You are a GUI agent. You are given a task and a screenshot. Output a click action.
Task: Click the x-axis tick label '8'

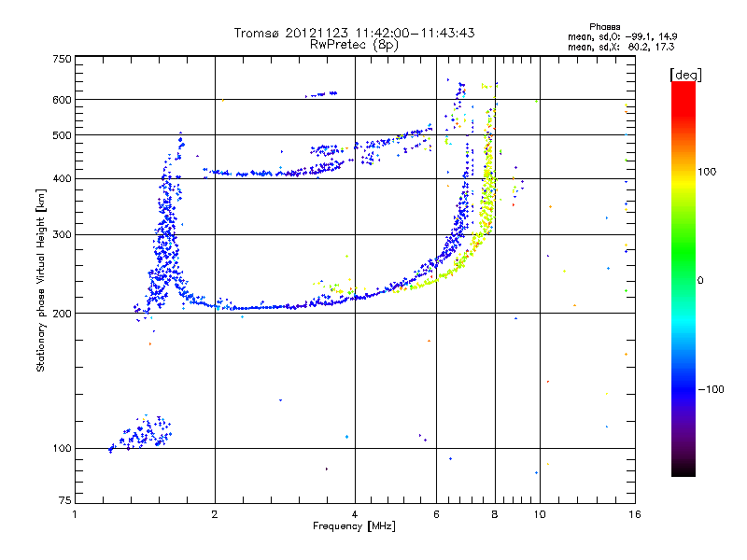495,514
